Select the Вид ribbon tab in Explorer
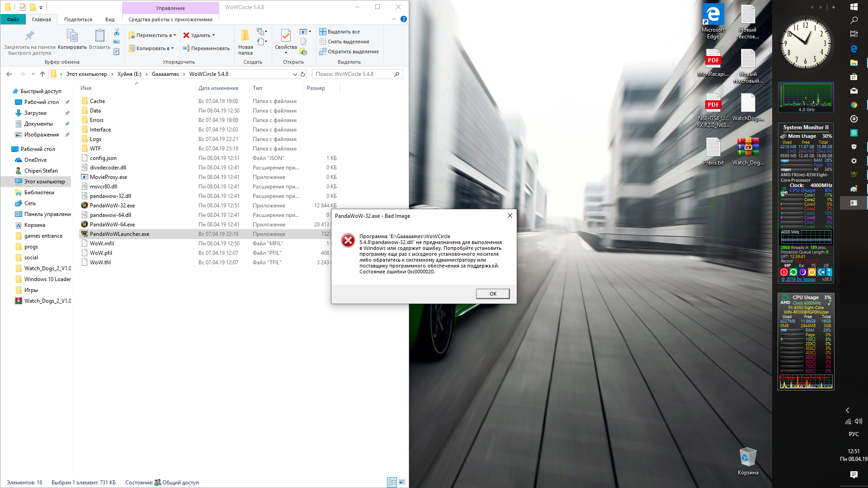 pyautogui.click(x=110, y=20)
